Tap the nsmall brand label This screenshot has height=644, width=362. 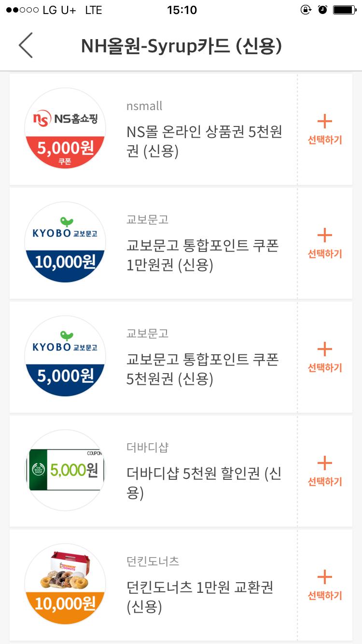tap(144, 106)
